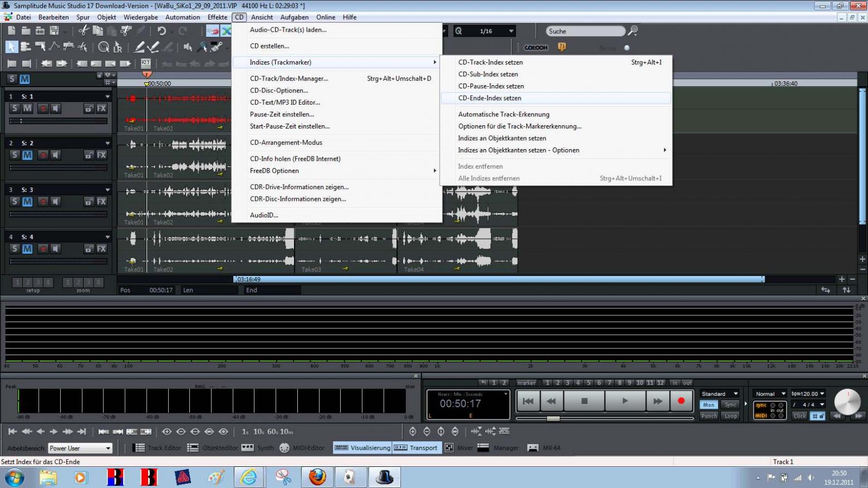This screenshot has width=868, height=488.
Task: Click the transport scrub slider handle
Action: coord(552,418)
